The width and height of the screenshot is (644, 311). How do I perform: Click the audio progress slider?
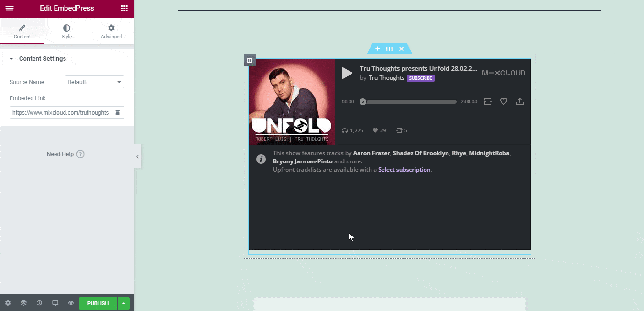[x=409, y=102]
